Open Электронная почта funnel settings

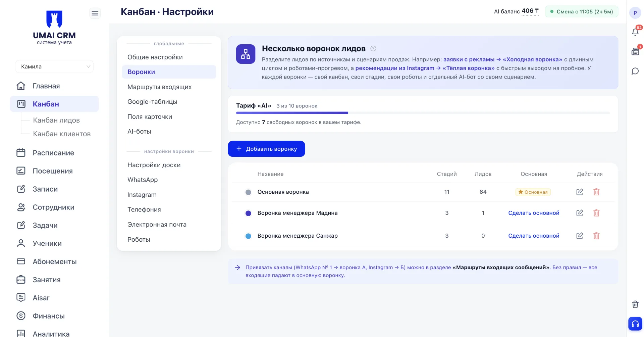(169, 225)
